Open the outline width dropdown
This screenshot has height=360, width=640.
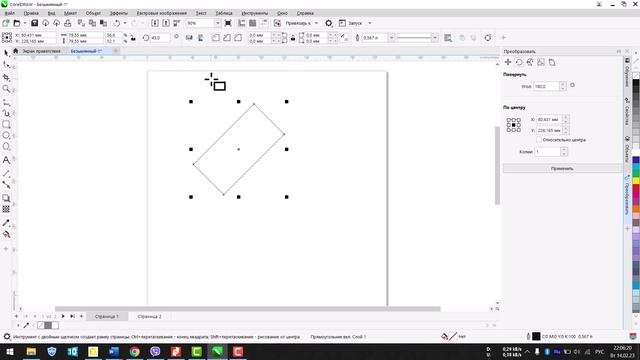[x=391, y=38]
